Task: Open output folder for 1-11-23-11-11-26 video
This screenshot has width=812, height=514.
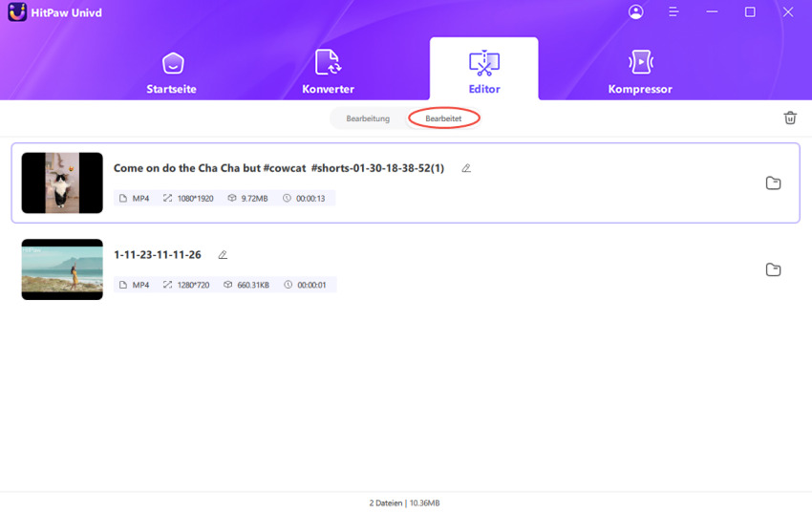Action: [x=773, y=270]
